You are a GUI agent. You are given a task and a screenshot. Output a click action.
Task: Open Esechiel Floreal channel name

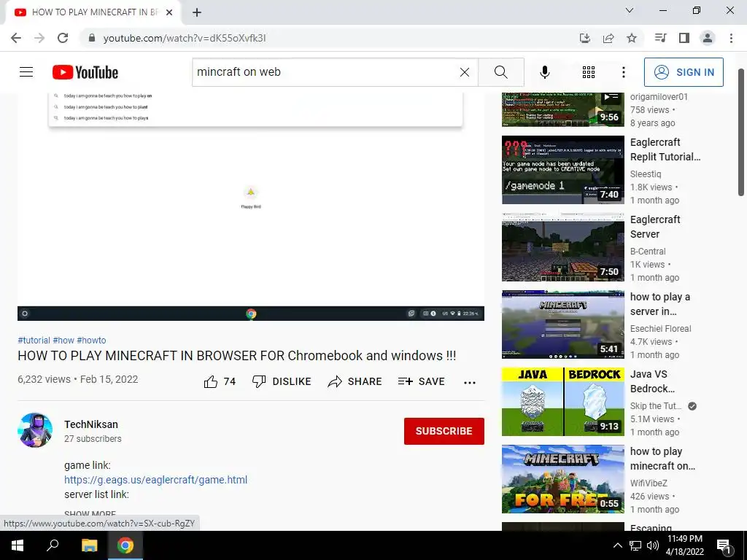[x=660, y=328]
